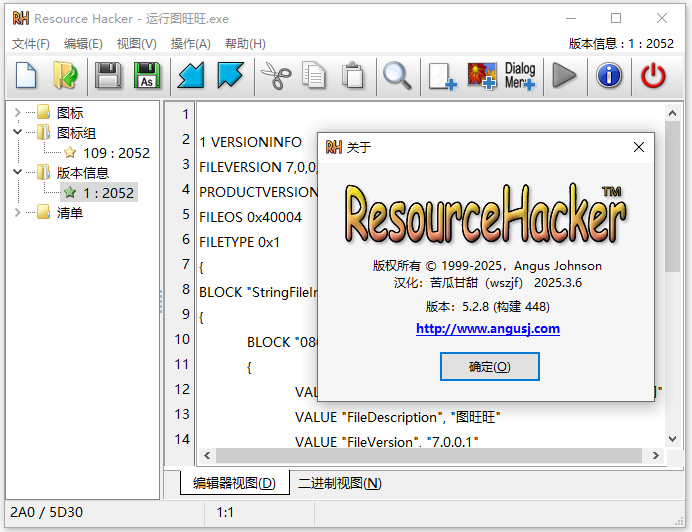Image resolution: width=692 pixels, height=532 pixels.
Task: Click the Save As floppy icon
Action: [x=147, y=75]
